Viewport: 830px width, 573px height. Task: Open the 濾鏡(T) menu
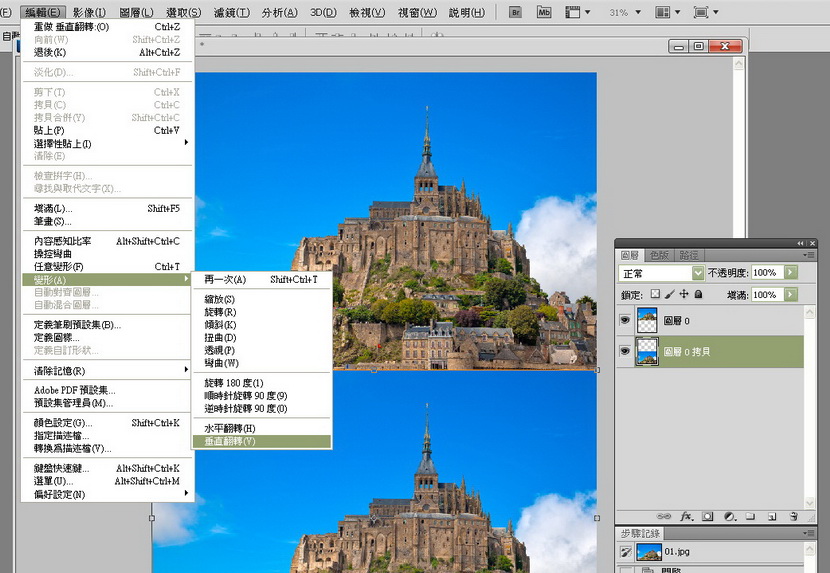click(x=232, y=12)
